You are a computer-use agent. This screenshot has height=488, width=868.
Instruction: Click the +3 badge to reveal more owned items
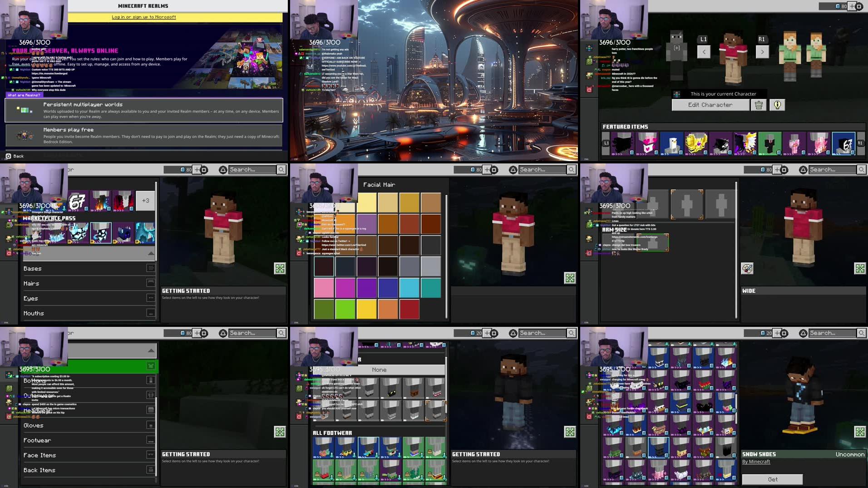145,200
